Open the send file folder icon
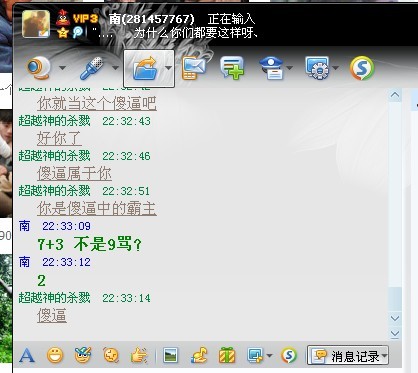Viewport: 418px width, 373px height. click(145, 68)
